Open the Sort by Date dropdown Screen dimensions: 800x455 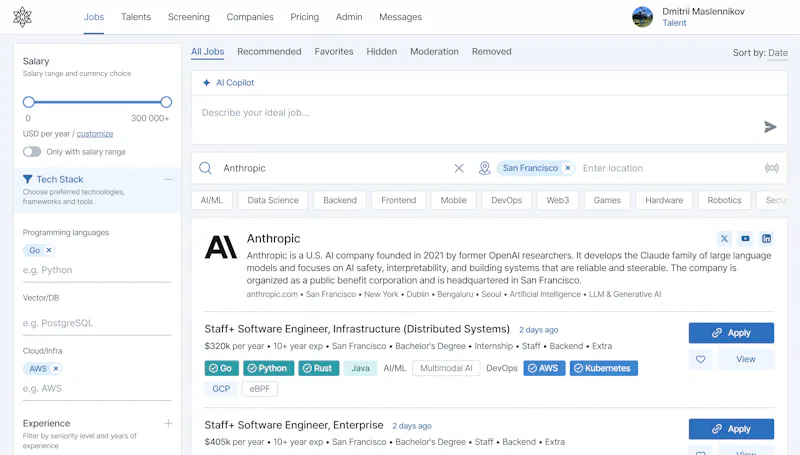(778, 53)
